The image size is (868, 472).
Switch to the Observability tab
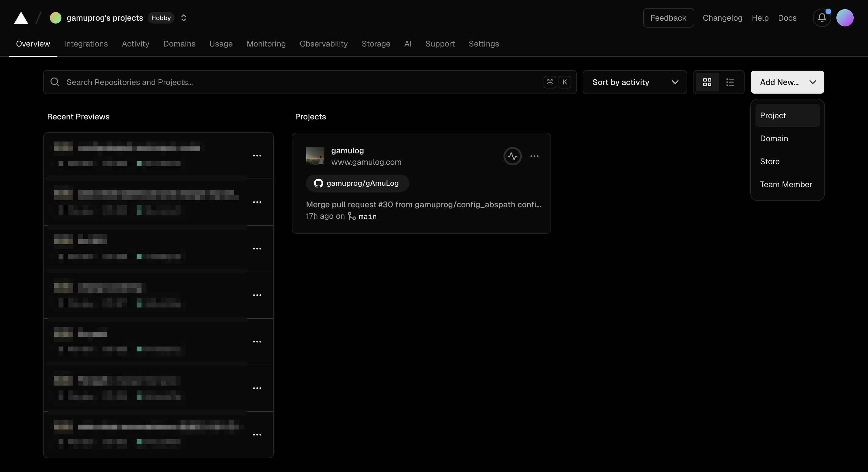[x=323, y=44]
